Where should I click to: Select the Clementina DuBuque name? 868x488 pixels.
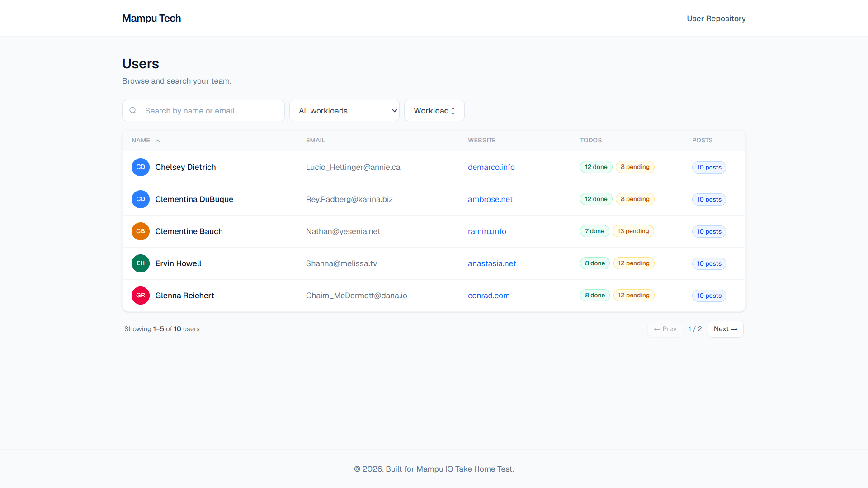point(194,199)
